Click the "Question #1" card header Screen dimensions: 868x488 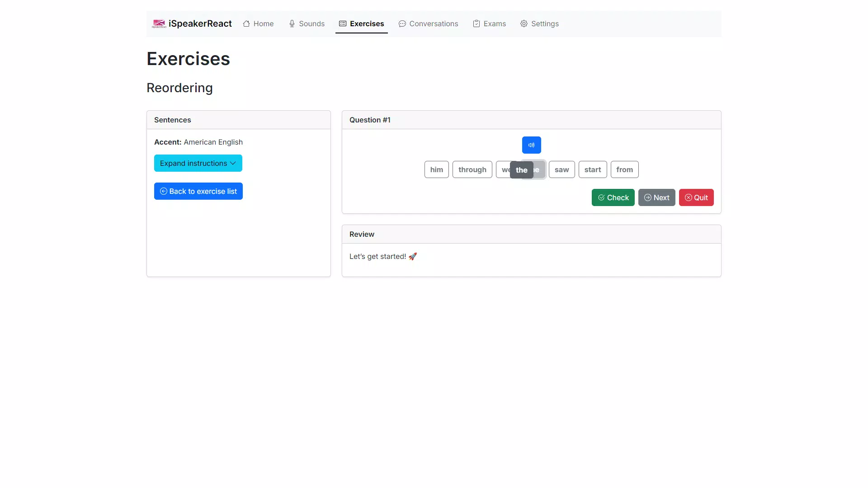(532, 120)
